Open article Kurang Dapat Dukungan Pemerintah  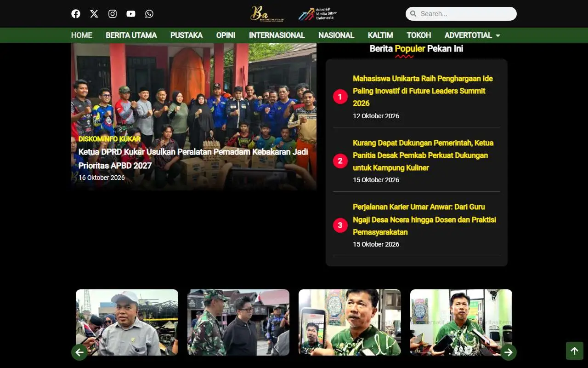coord(423,155)
